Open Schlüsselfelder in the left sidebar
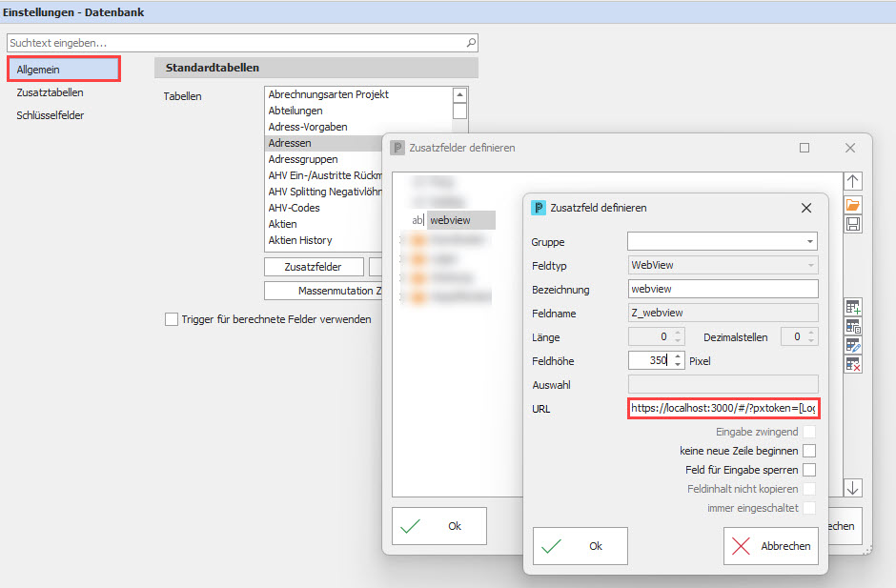The height and width of the screenshot is (588, 896). coord(50,115)
